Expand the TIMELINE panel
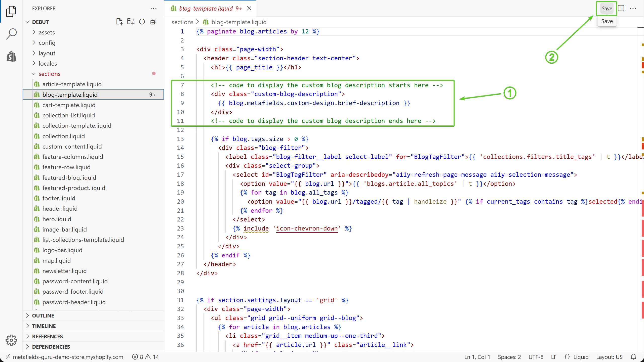 (x=44, y=326)
